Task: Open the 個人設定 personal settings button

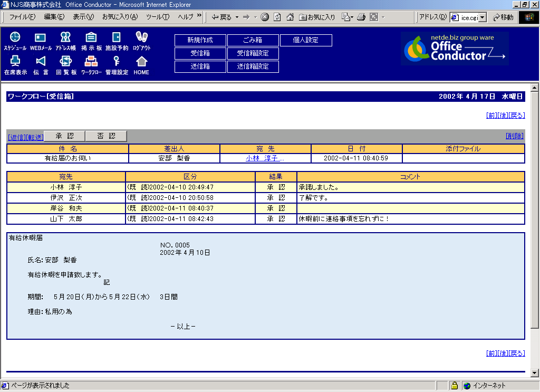Action: pos(306,40)
